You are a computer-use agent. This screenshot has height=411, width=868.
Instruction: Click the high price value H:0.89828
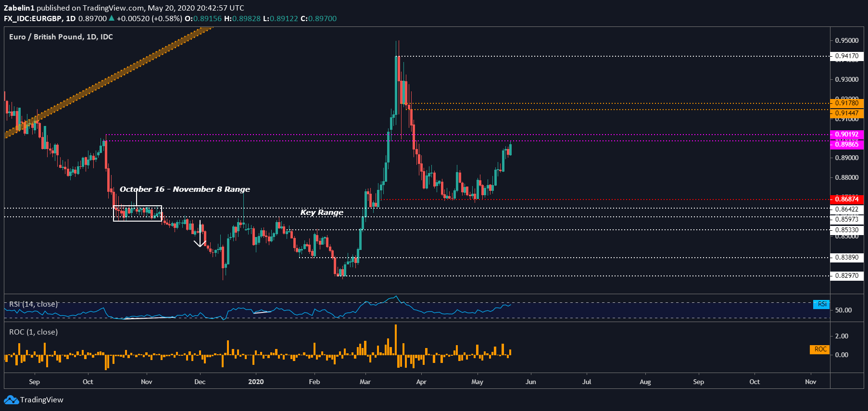coord(242,19)
